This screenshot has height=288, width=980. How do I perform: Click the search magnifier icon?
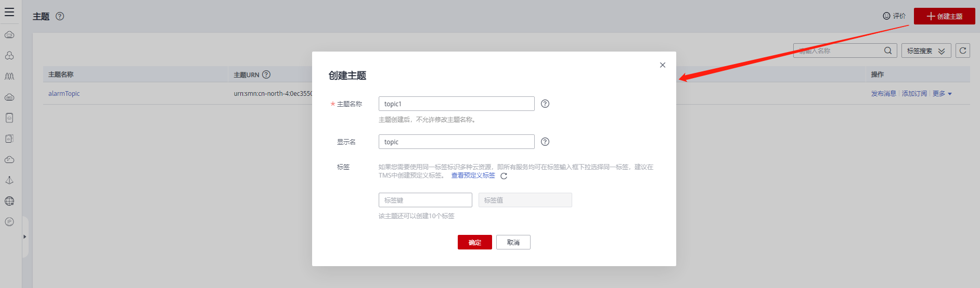pos(888,51)
